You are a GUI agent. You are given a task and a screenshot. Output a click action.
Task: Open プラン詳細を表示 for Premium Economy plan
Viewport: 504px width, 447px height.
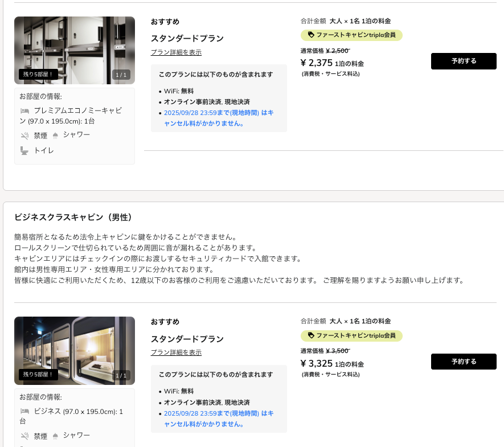pos(176,52)
